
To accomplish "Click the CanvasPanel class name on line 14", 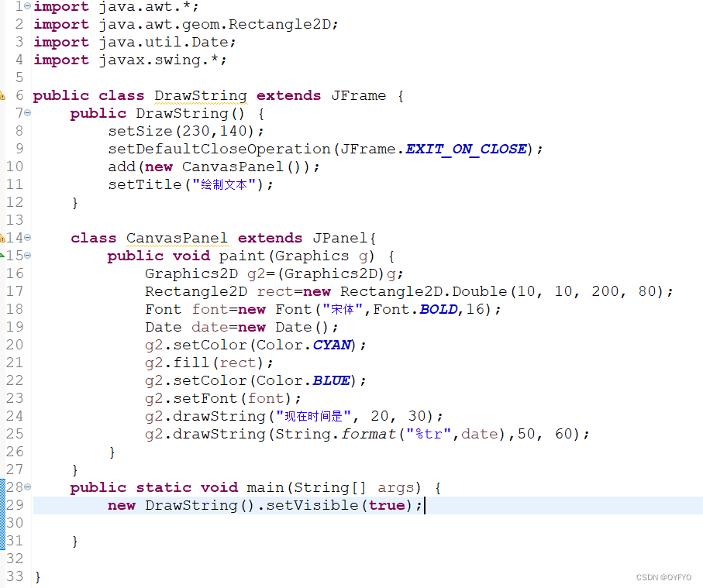I will 177,239.
